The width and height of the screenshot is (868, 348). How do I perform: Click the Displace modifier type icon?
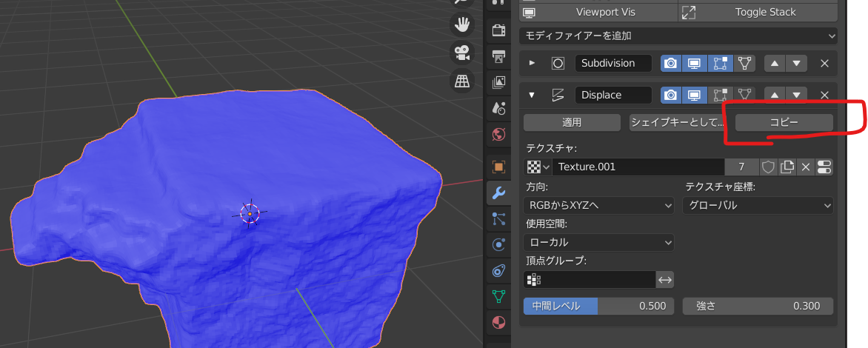pos(558,96)
